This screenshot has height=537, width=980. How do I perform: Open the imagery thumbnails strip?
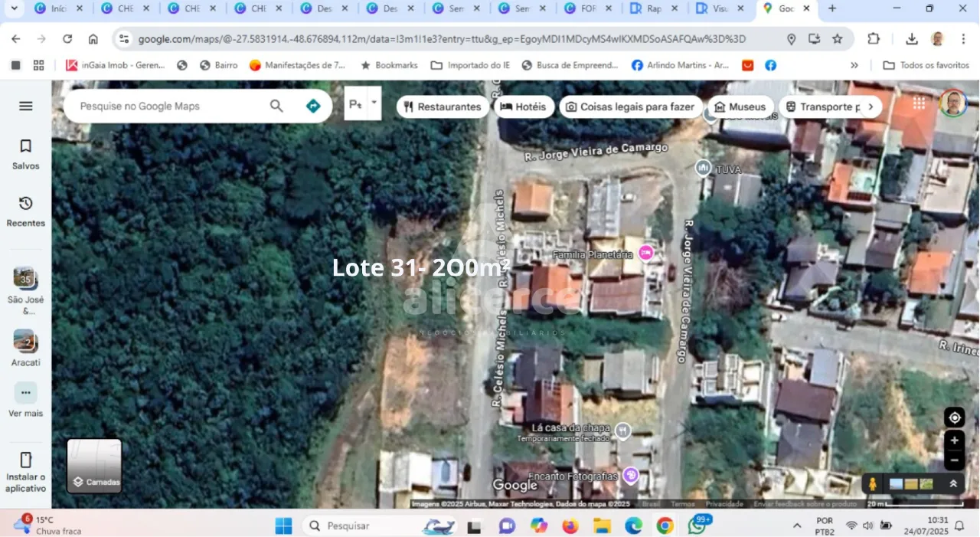pyautogui.click(x=911, y=484)
